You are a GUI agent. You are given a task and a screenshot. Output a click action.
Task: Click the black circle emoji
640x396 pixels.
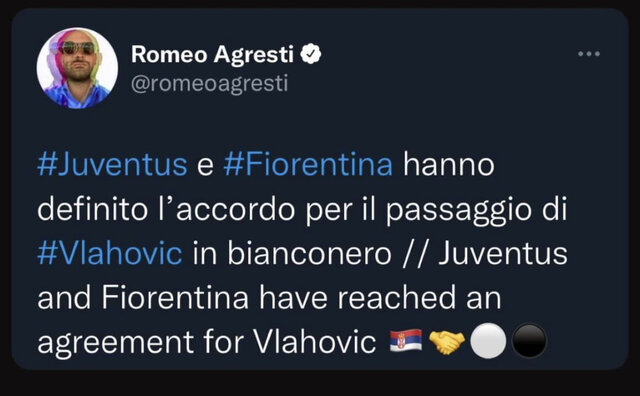[x=529, y=340]
